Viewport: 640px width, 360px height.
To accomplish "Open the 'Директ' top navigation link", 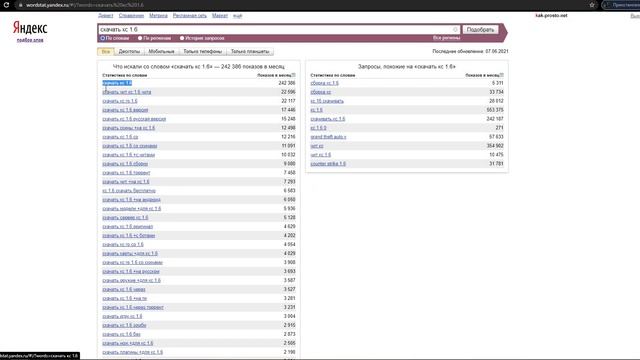I will click(x=106, y=16).
